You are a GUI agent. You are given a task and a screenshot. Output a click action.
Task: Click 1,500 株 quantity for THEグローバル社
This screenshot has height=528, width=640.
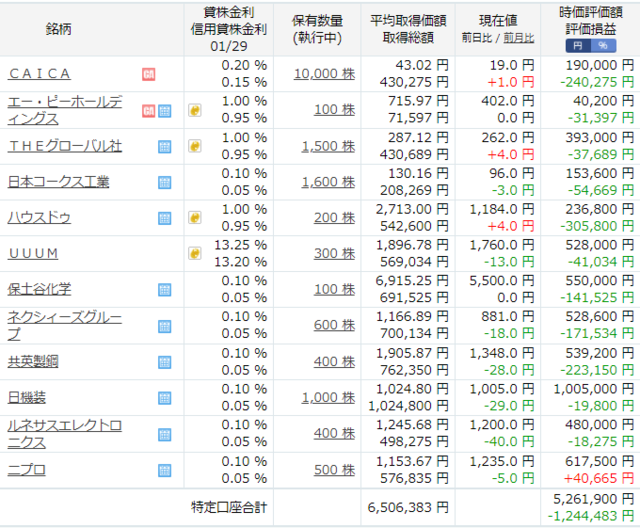(328, 146)
